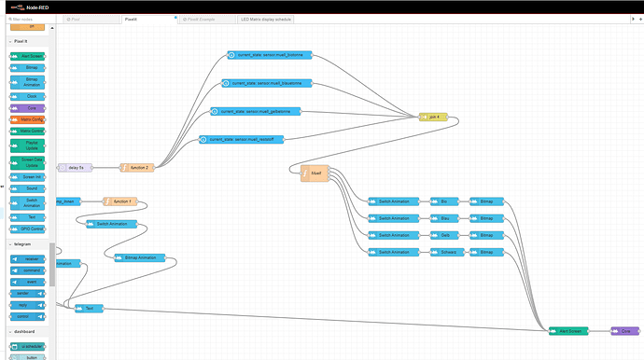644x360 pixels.
Task: Select the dashboard button palette node
Action: (27, 357)
